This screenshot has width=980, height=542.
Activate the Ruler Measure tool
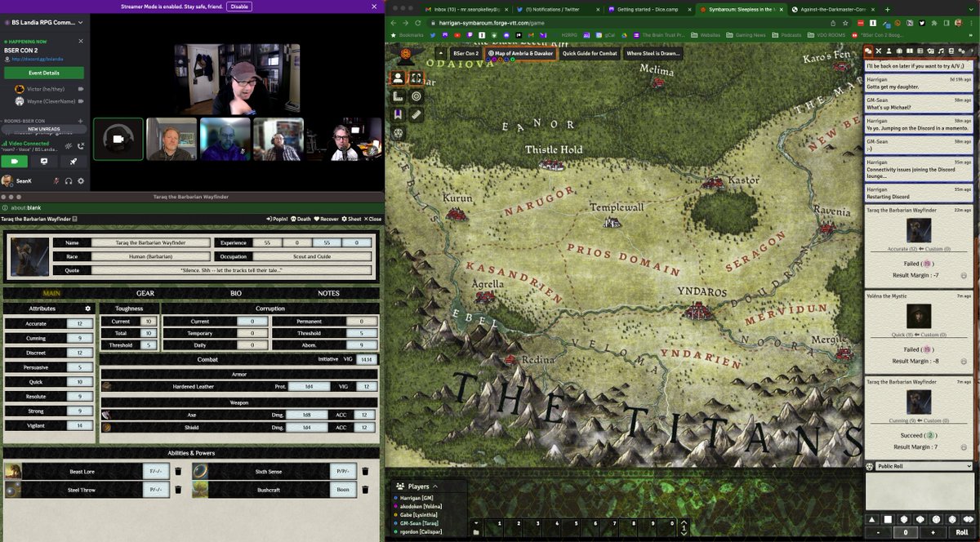pos(416,115)
